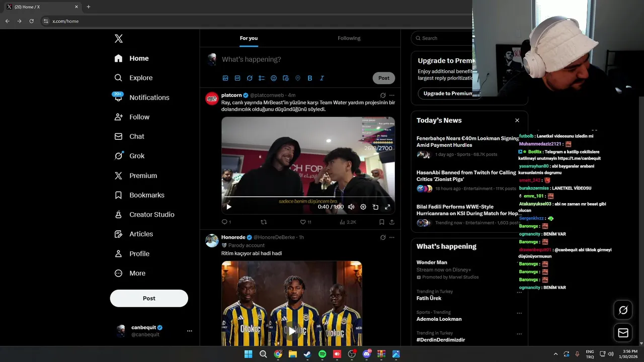Dismiss the Today's News panel
This screenshot has width=644, height=362.
click(x=517, y=121)
